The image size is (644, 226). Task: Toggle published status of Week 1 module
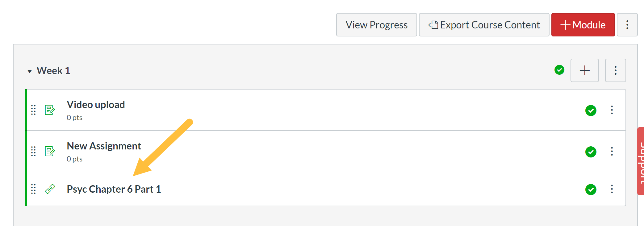[x=559, y=70]
